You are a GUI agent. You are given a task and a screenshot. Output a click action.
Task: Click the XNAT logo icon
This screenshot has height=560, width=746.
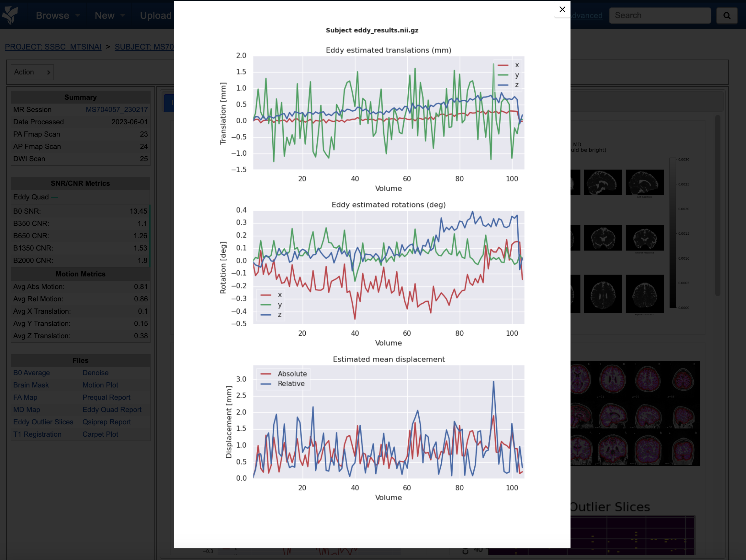pos(10,15)
